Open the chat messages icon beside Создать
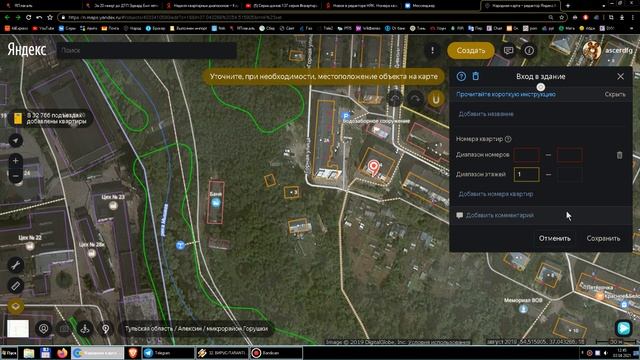Screen dimensions: 640x360 click(x=509, y=51)
